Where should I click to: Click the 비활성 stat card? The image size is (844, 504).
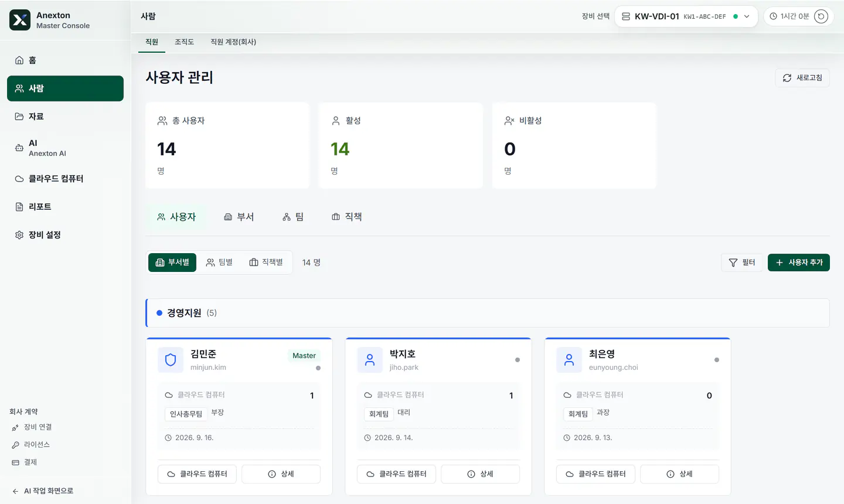[574, 145]
